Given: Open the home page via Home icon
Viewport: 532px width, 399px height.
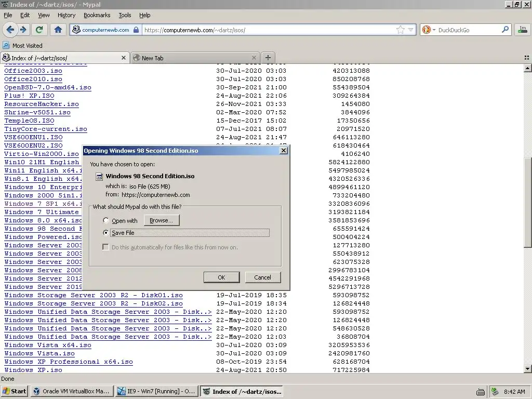Looking at the screenshot, I should coord(58,30).
